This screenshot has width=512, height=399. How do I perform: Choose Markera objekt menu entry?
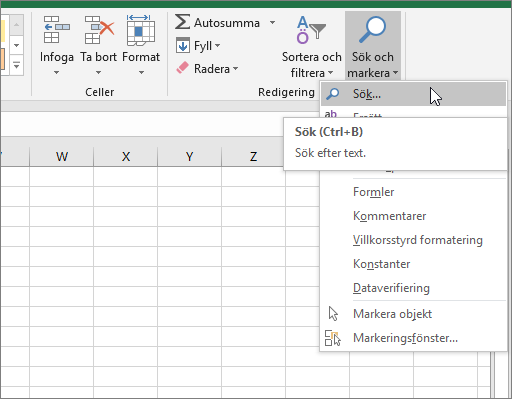[x=413, y=314]
